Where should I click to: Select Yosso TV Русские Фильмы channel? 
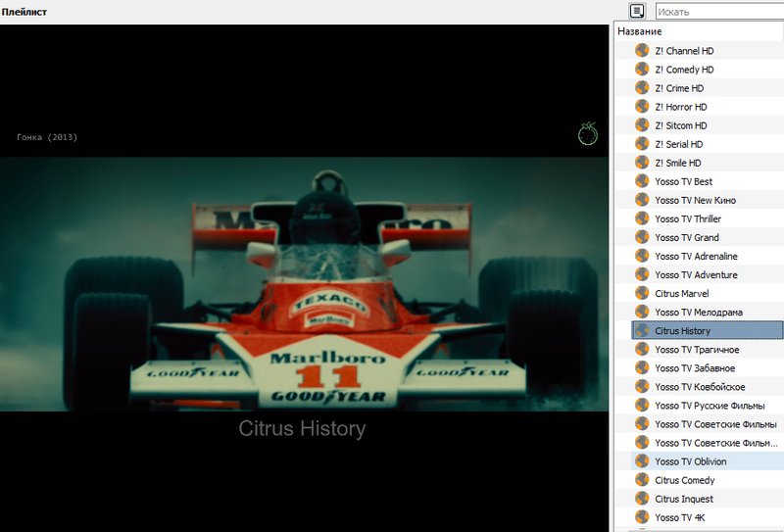pos(710,406)
